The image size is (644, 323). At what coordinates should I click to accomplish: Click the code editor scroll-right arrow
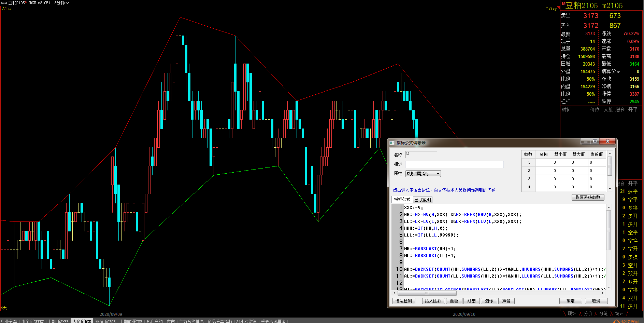point(603,293)
